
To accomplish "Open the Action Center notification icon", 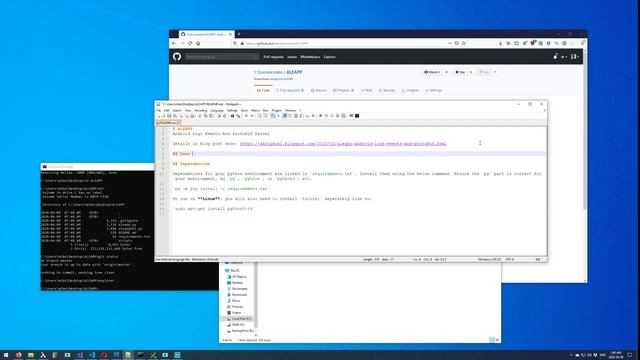I will [630, 355].
